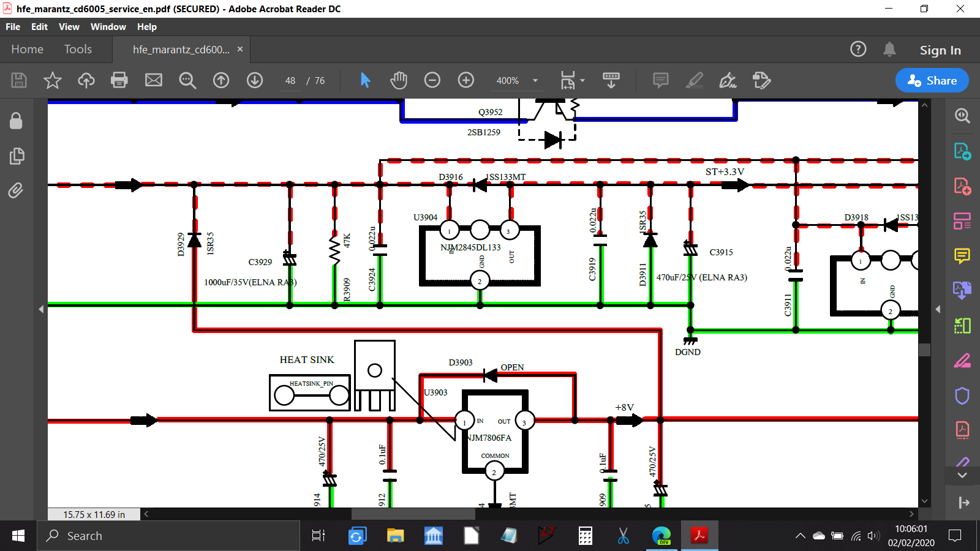Open Export PDF tool in right pane

pyautogui.click(x=962, y=151)
